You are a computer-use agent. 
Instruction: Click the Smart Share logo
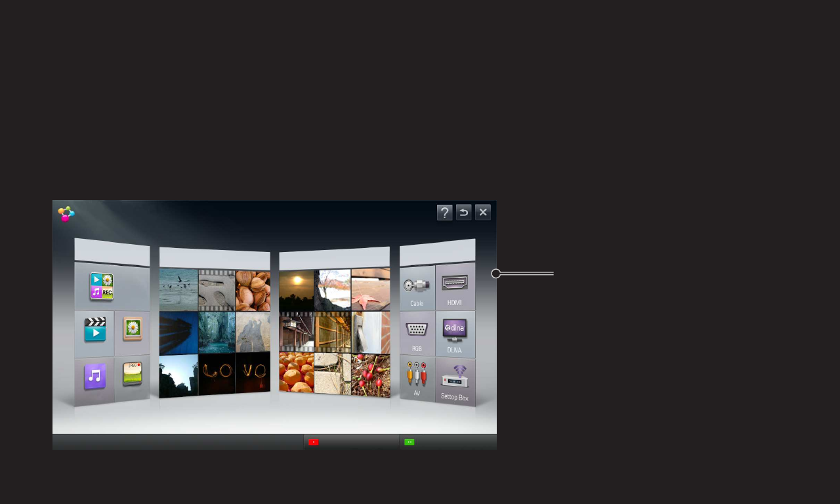pos(66,214)
